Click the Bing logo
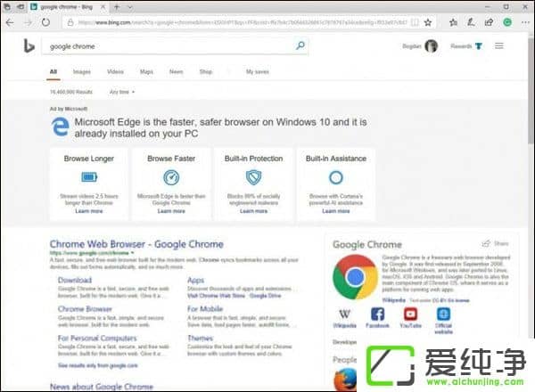 tap(29, 46)
